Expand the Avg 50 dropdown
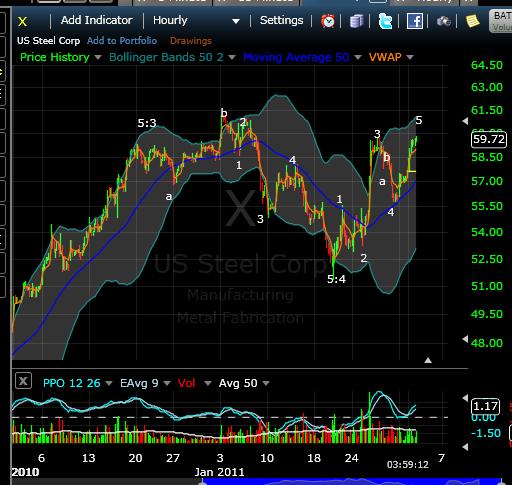 tap(266, 383)
